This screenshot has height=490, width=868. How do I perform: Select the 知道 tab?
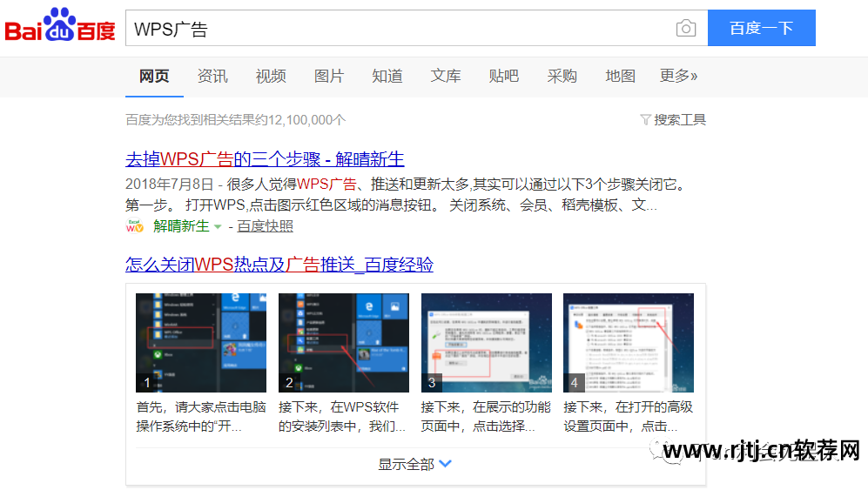(387, 77)
